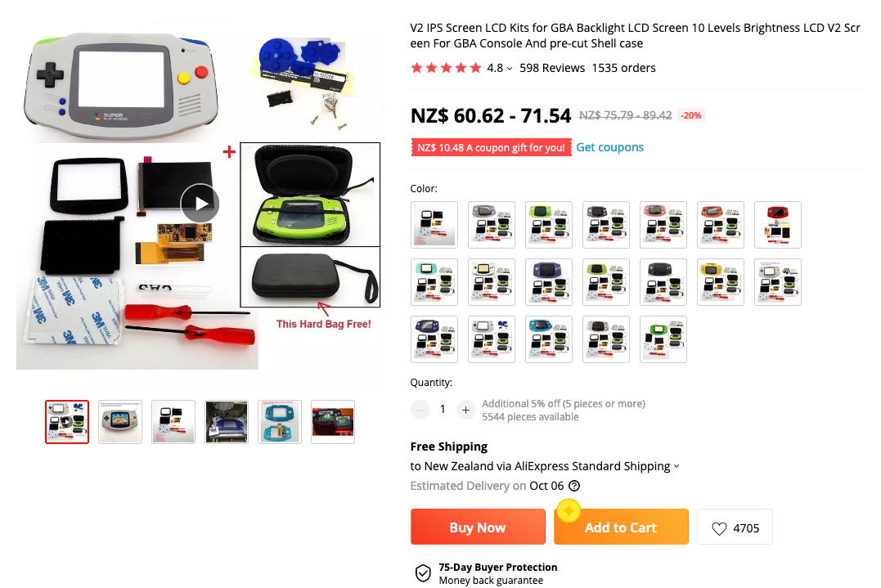Click the Buy Now button
Screen dimensions: 881x588
point(478,527)
